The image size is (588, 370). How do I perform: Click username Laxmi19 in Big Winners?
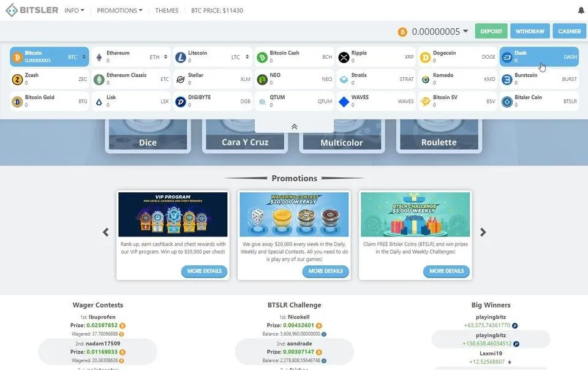(491, 353)
